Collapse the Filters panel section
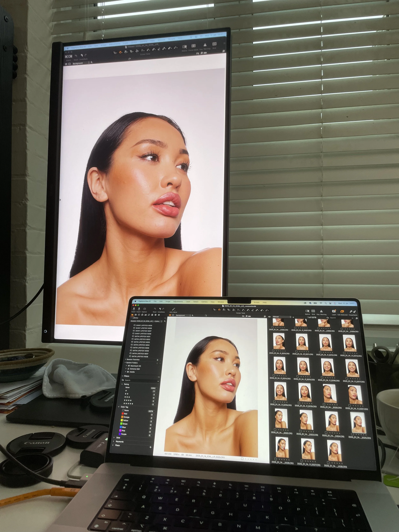This screenshot has width=399, height=532. (122, 376)
